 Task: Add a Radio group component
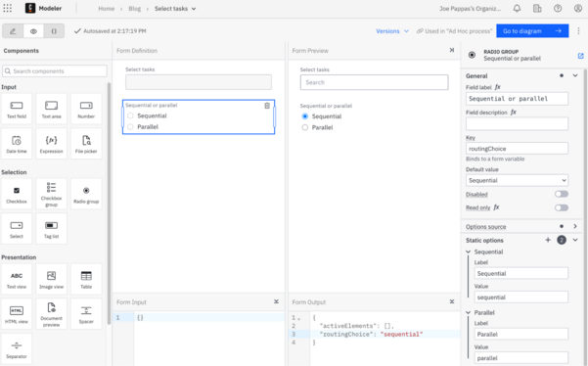pyautogui.click(x=86, y=194)
